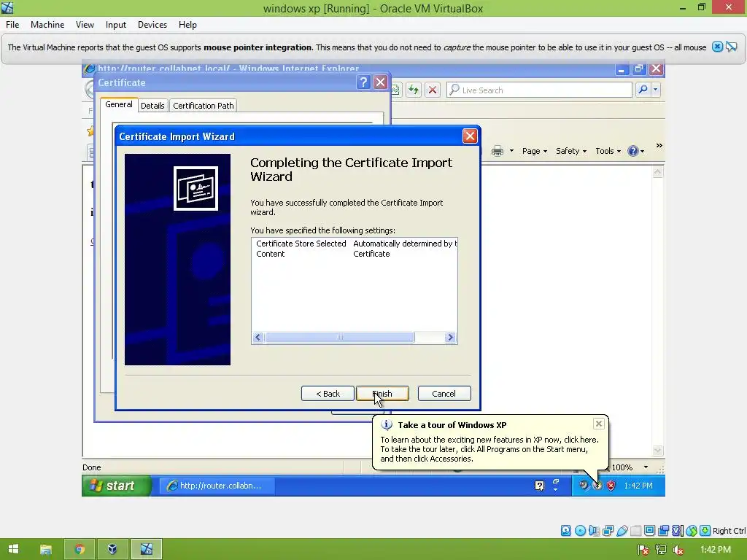Open the zoom level dropdown in IE status bar
Screen dimensions: 747x560
point(646,467)
